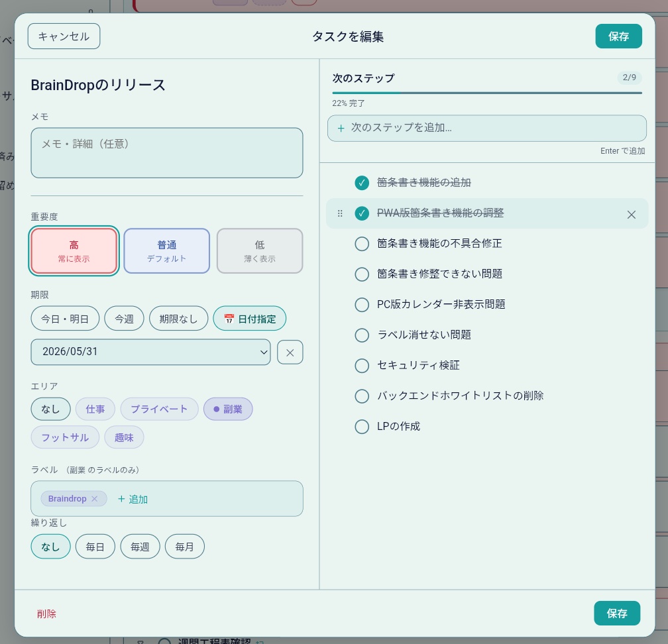Image resolution: width=668 pixels, height=644 pixels.
Task: Open the 2026/05/31 date dropdown
Action: 150,352
